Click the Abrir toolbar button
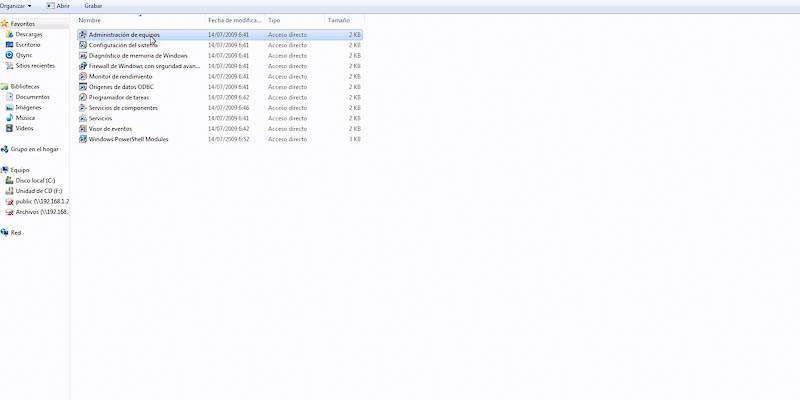The height and width of the screenshot is (400, 800). [x=58, y=6]
